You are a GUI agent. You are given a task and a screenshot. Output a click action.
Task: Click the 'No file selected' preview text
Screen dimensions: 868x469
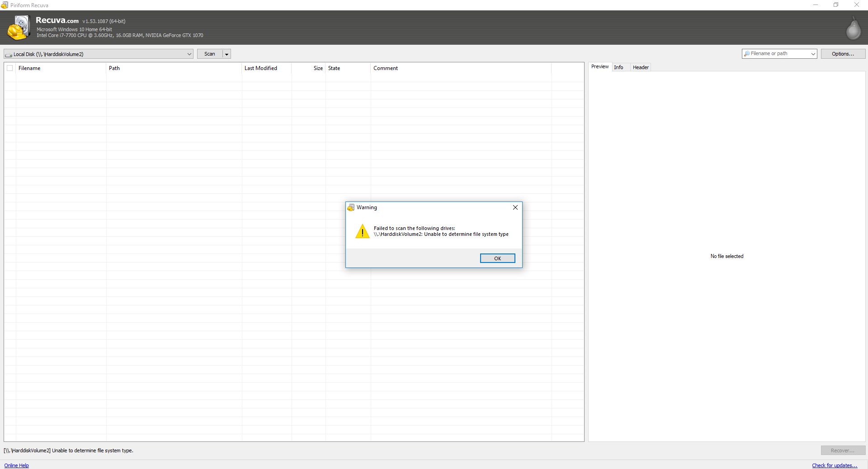pos(727,256)
